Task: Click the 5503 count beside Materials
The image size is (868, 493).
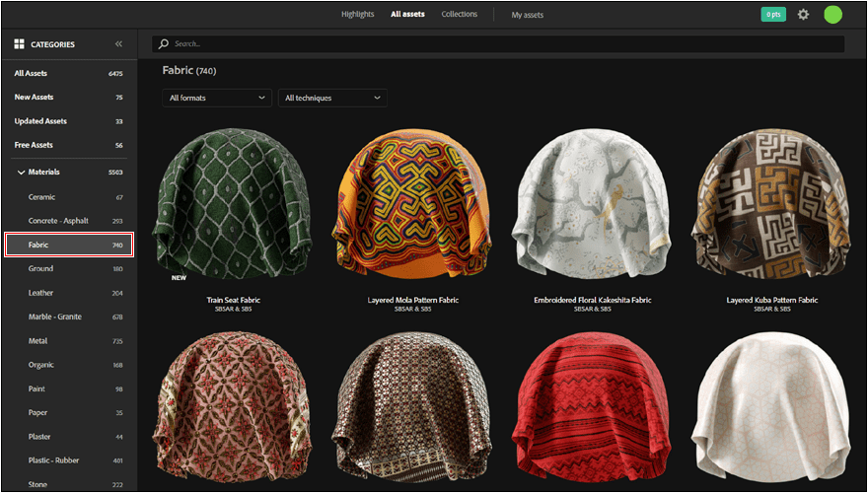Action: [115, 173]
